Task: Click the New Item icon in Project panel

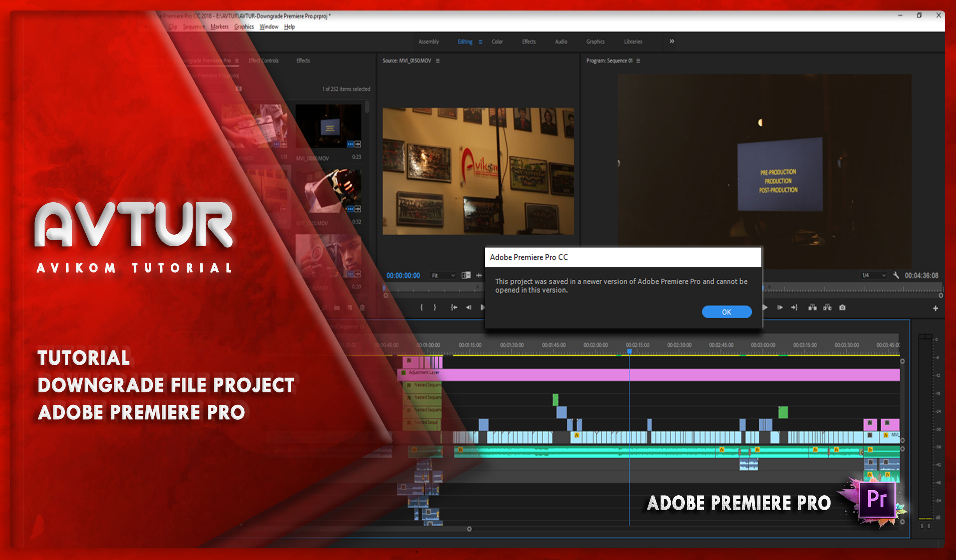Action: point(350,308)
